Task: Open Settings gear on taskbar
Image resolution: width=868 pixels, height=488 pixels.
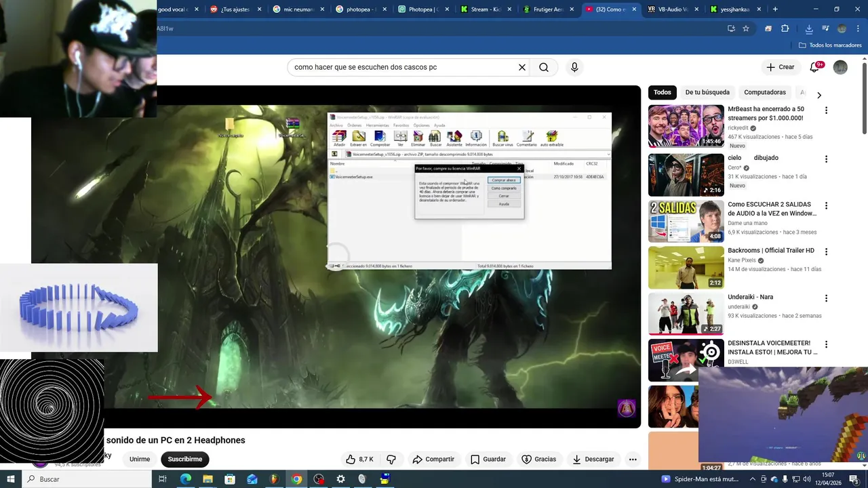Action: (x=340, y=479)
